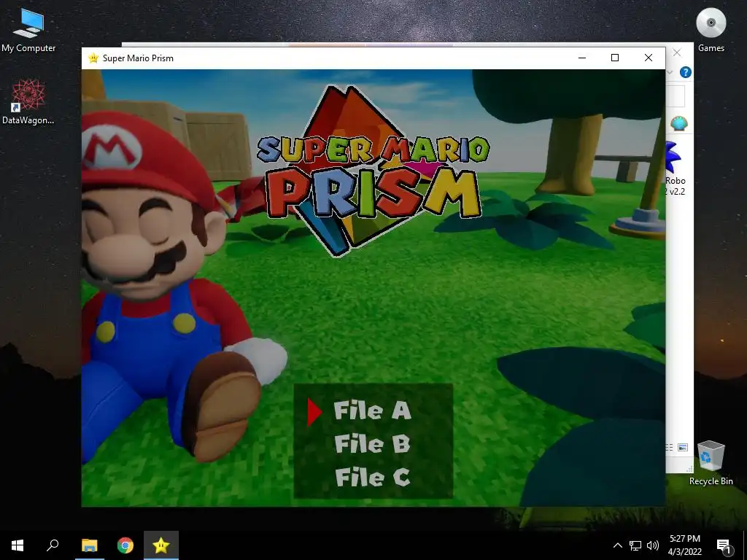This screenshot has height=560, width=747.
Task: Maximize the Super Mario Prism window
Action: [x=615, y=58]
